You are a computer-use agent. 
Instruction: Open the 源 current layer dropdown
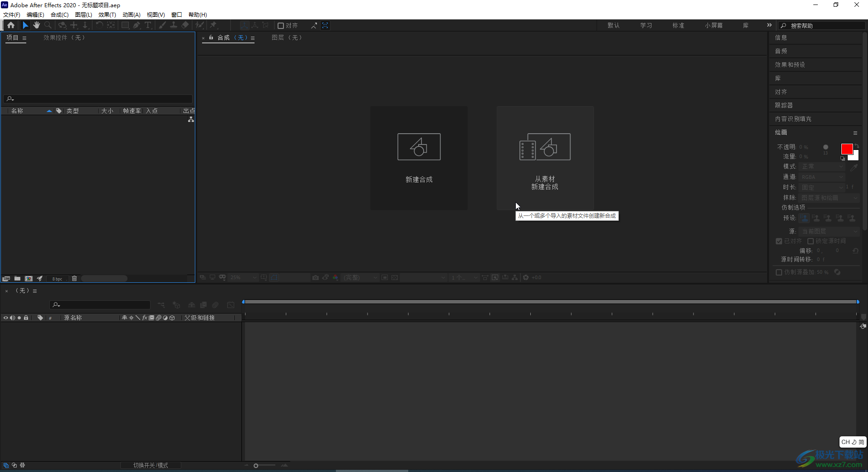829,231
